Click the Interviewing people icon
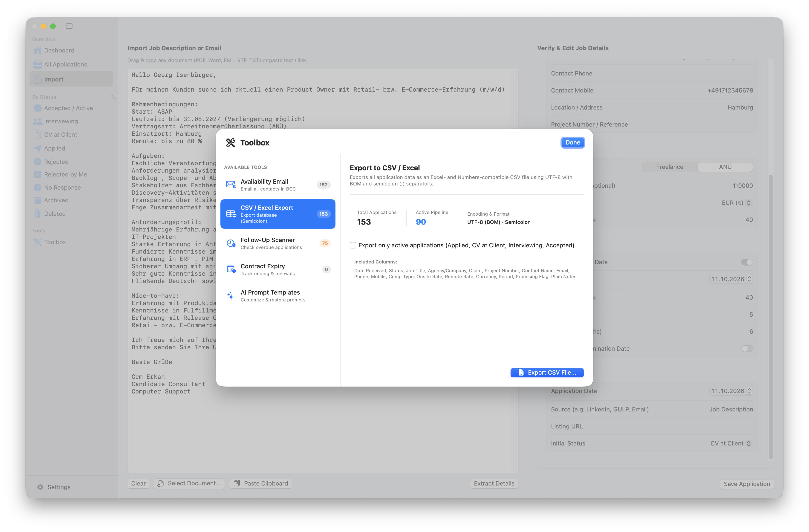The height and width of the screenshot is (532, 809). click(38, 121)
